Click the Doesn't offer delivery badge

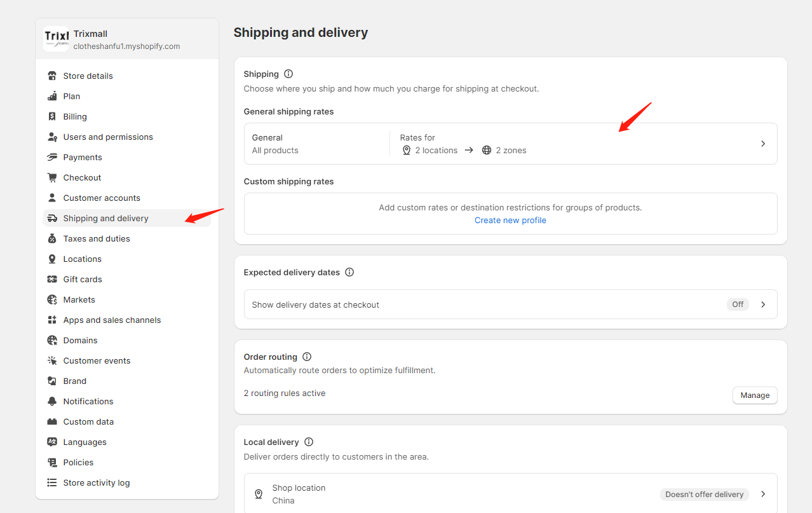tap(704, 495)
